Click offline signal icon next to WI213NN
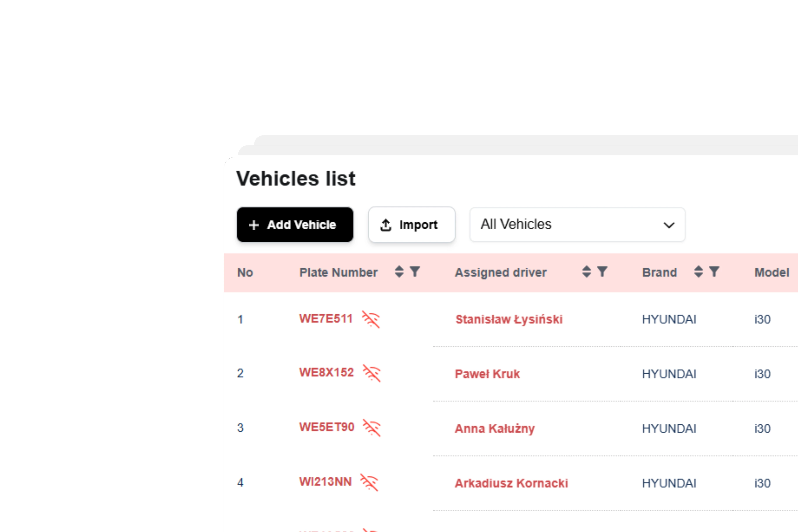The width and height of the screenshot is (798, 532). point(369,483)
